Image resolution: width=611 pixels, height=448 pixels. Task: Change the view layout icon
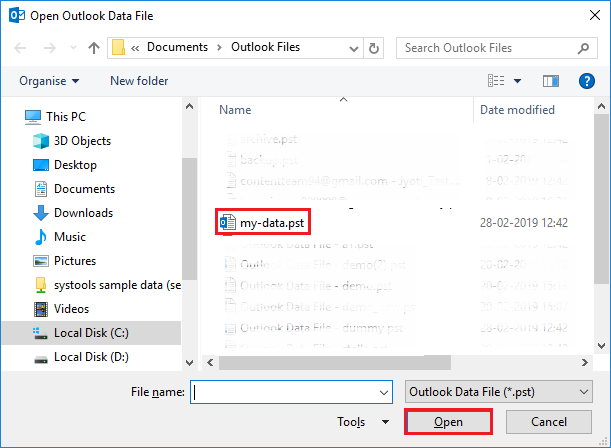pos(496,81)
